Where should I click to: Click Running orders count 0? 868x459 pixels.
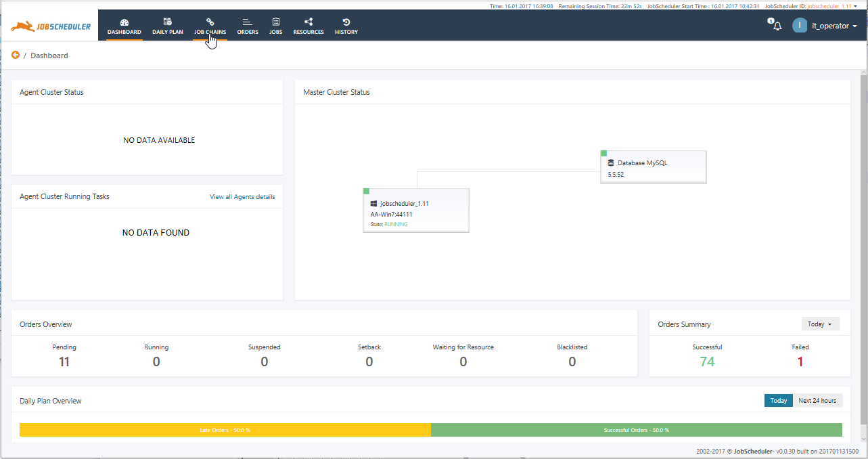coord(156,362)
